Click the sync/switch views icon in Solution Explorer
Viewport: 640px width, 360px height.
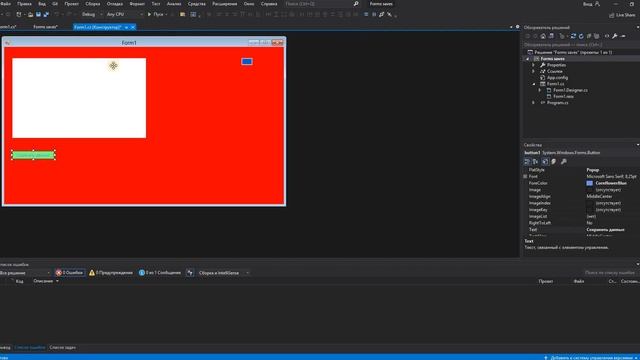point(573,36)
